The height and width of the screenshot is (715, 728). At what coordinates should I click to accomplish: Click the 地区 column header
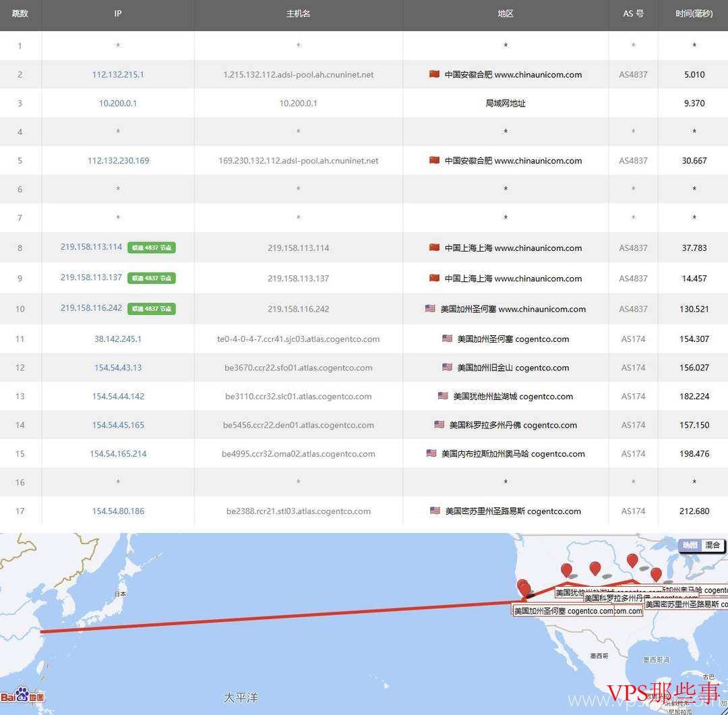[506, 13]
